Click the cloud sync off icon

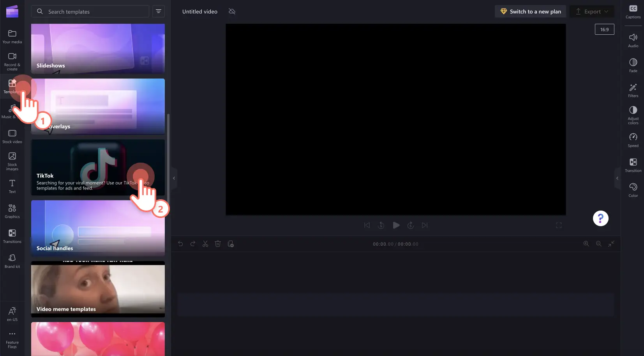point(232,11)
